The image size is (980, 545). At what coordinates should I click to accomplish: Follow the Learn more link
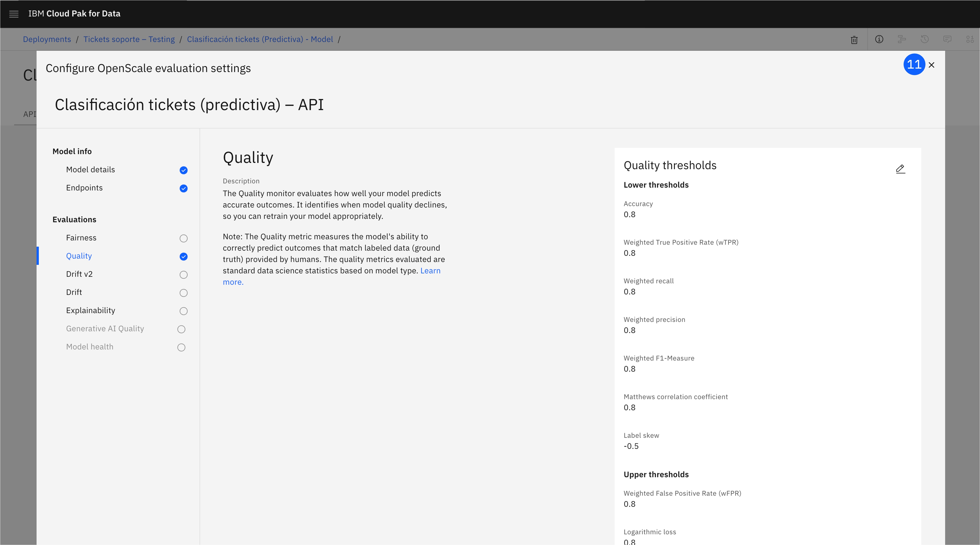430,271
